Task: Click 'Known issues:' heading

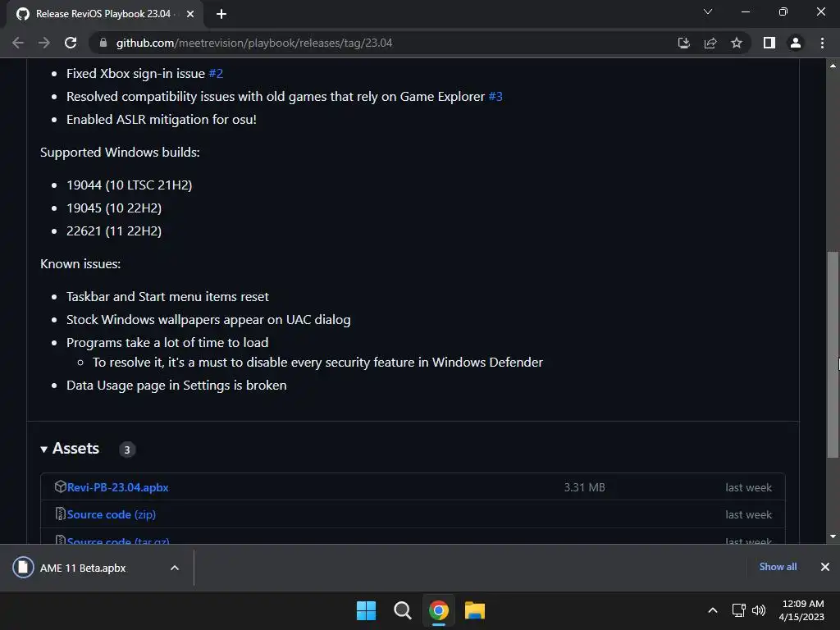Action: [80, 263]
